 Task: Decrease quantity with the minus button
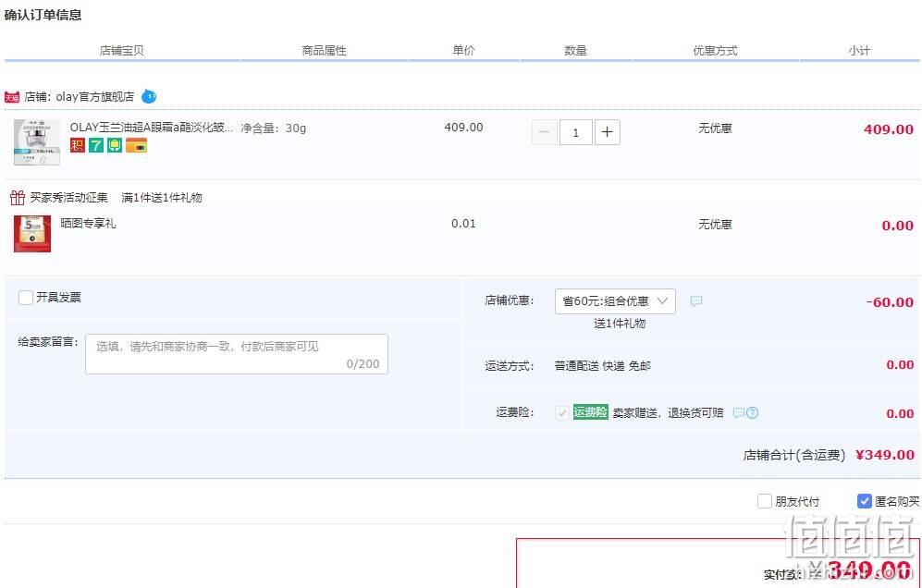point(544,132)
